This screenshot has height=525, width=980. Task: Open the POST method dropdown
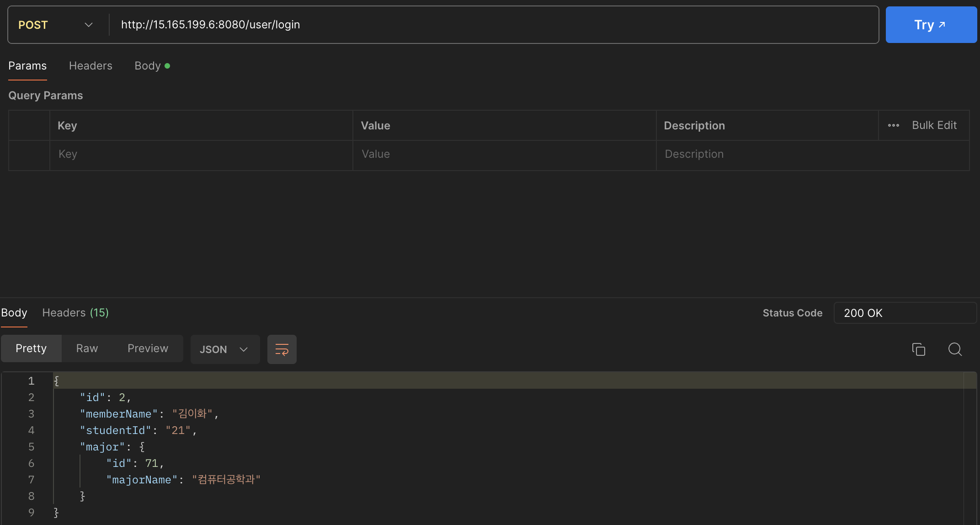point(56,25)
